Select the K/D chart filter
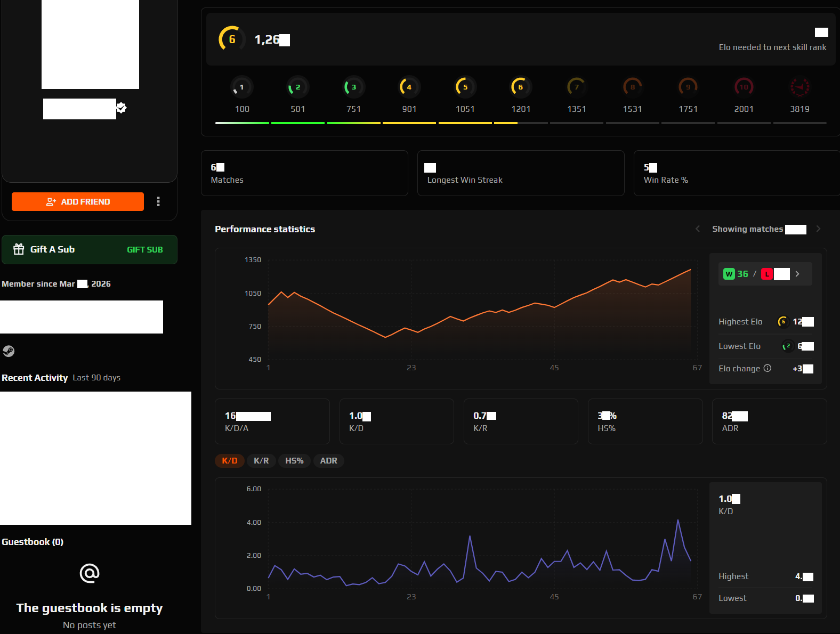Viewport: 840px width, 634px height. pos(229,461)
